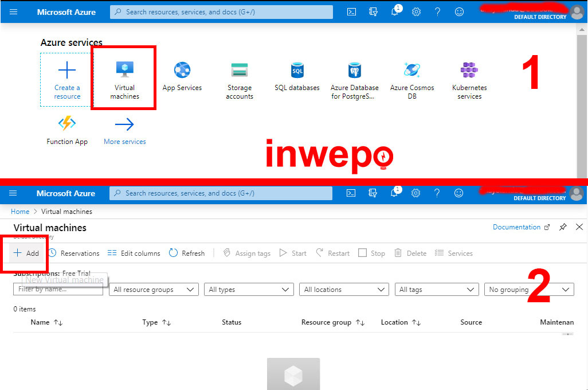Click the Microsoft Azure title on the Azure services page
The image size is (588, 390).
(x=66, y=13)
